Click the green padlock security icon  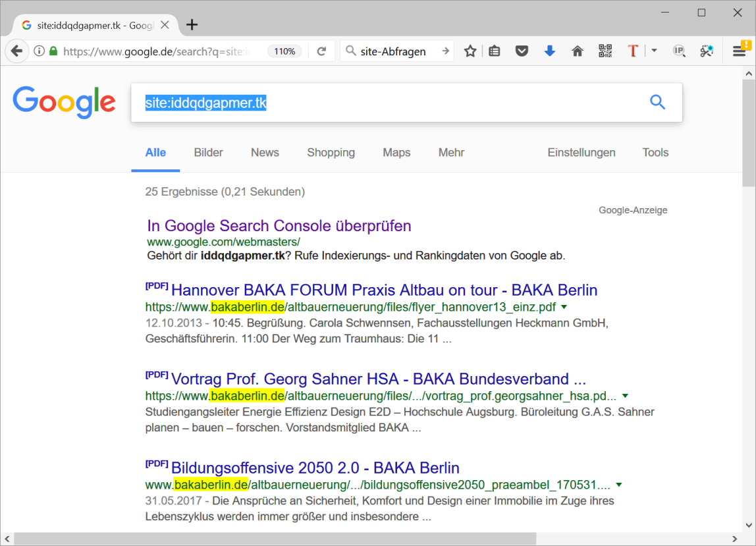53,51
